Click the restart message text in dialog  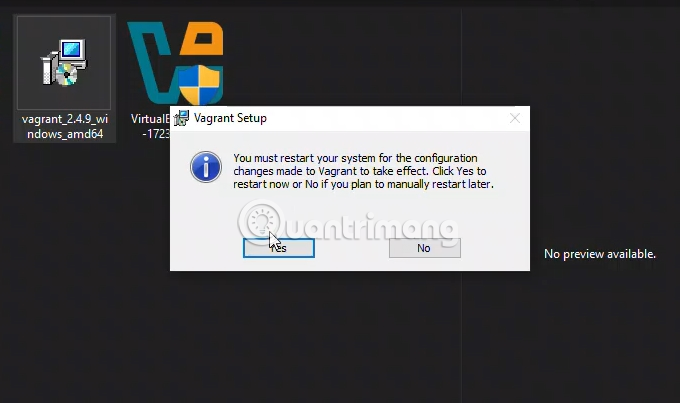(363, 171)
